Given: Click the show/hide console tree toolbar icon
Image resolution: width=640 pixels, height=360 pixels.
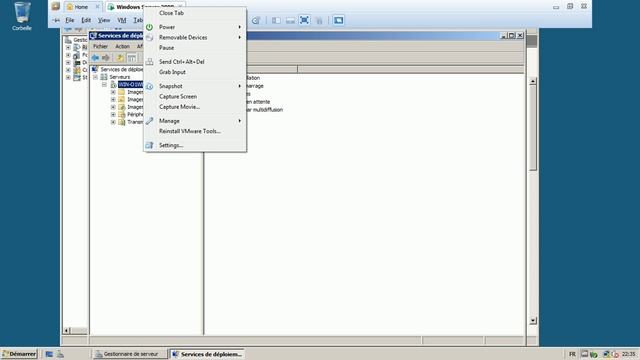Looking at the screenshot, I should [x=131, y=58].
